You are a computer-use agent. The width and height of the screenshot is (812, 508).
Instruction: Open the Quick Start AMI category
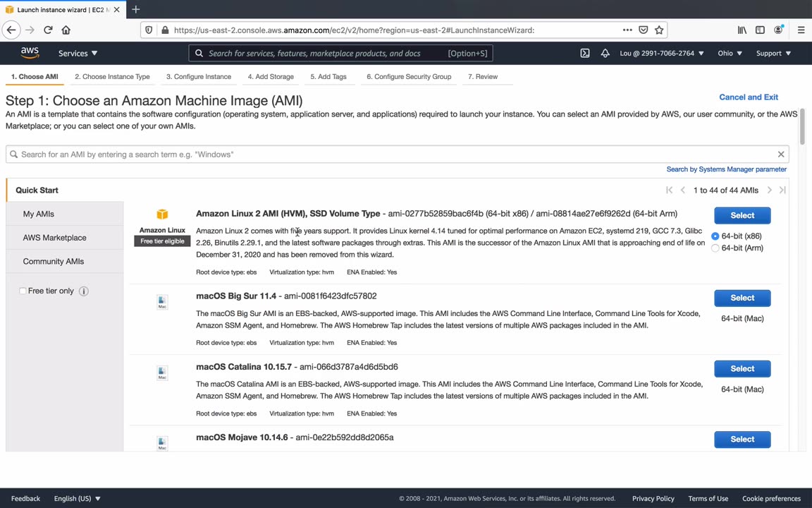coord(65,190)
